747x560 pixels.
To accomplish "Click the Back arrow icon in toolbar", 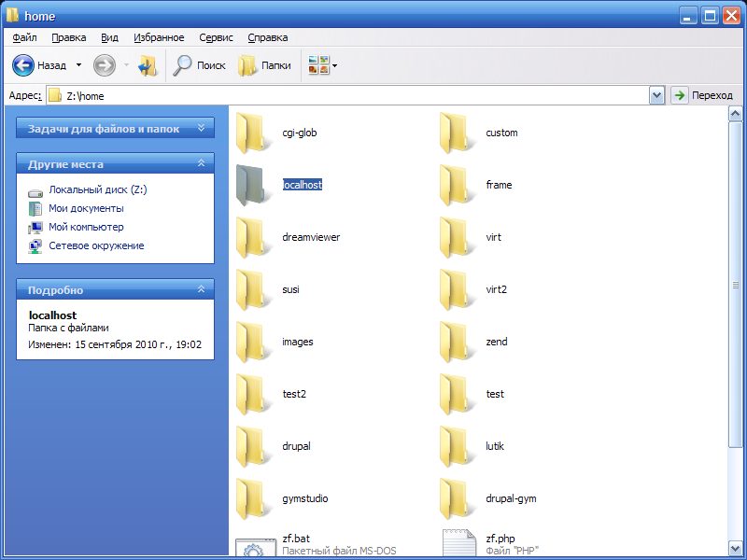I will pyautogui.click(x=23, y=65).
